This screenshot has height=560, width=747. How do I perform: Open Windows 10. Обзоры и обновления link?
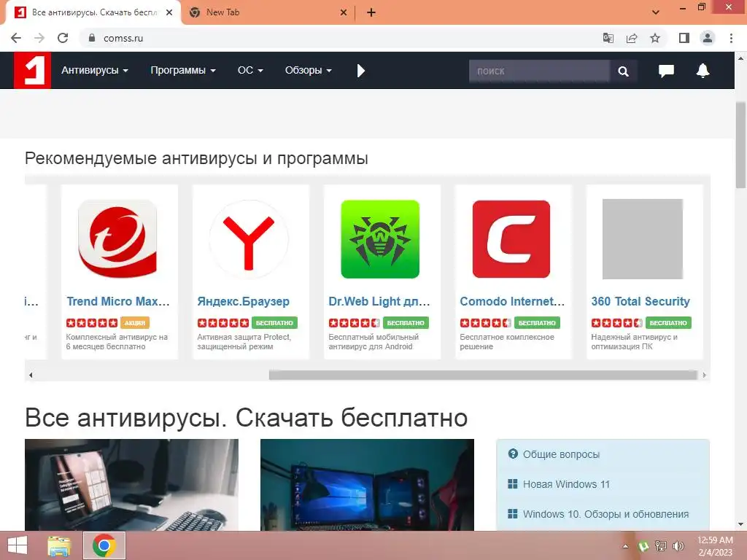point(605,514)
